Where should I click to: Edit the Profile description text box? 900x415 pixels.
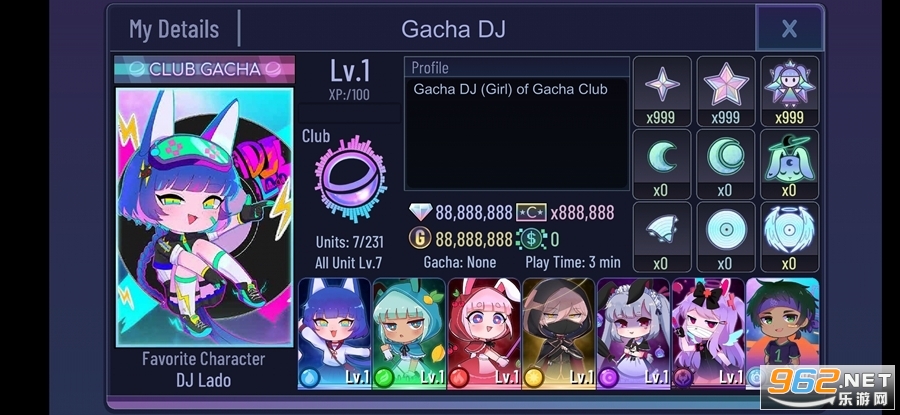point(517,133)
